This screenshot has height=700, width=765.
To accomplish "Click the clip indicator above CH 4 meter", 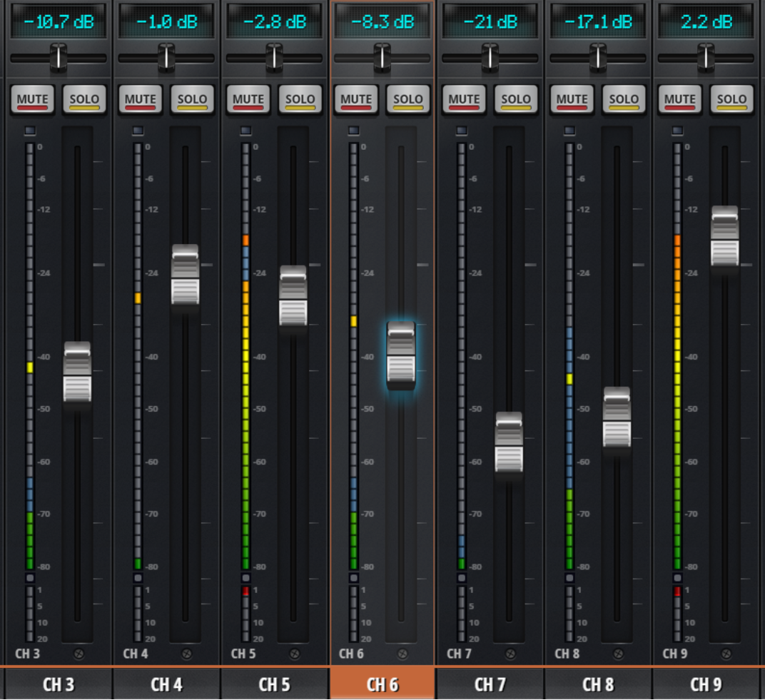I will 138,131.
